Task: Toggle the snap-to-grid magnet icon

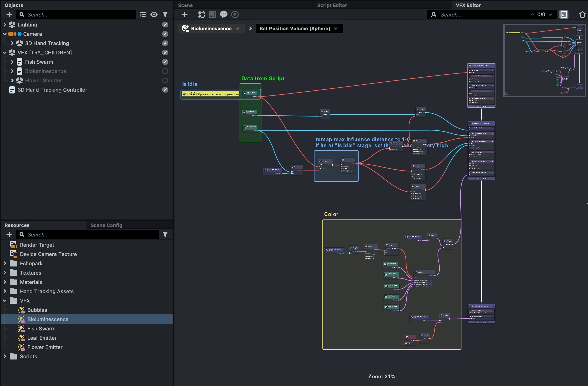Action: tap(201, 15)
